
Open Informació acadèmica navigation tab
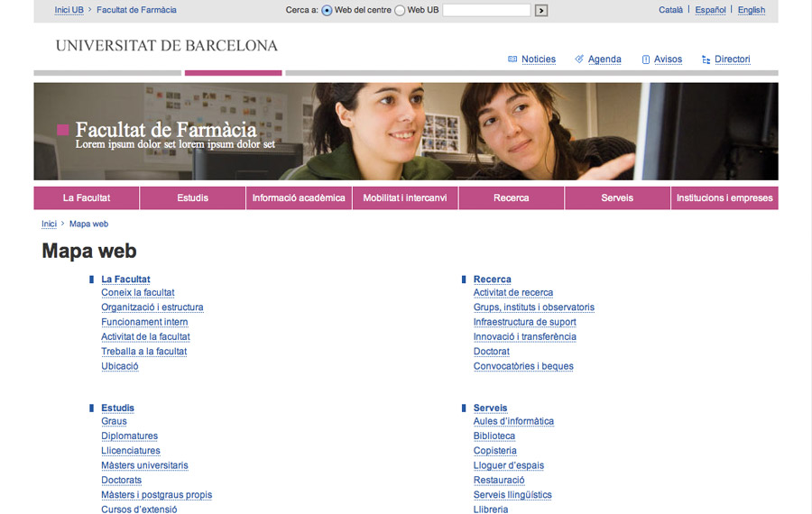click(299, 197)
